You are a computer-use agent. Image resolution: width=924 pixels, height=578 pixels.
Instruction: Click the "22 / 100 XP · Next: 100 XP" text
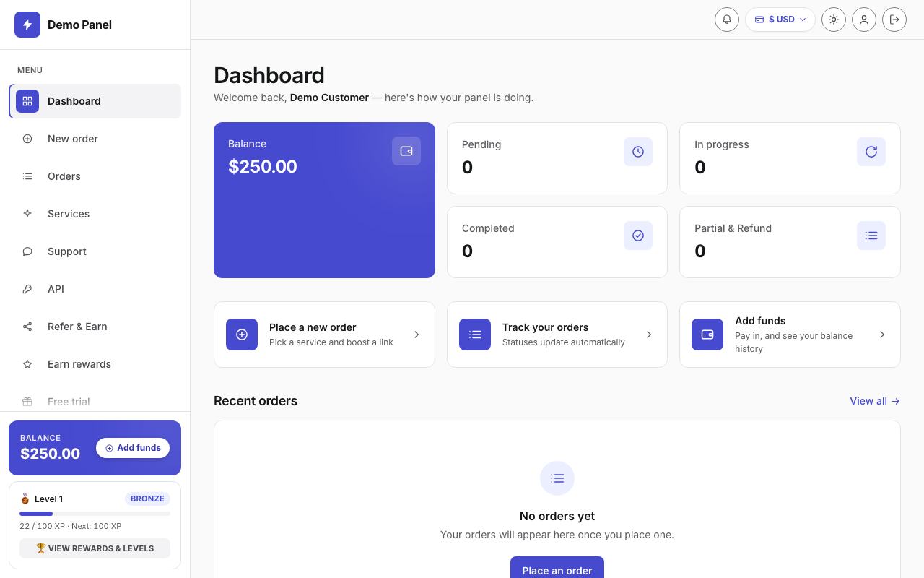[x=71, y=526]
